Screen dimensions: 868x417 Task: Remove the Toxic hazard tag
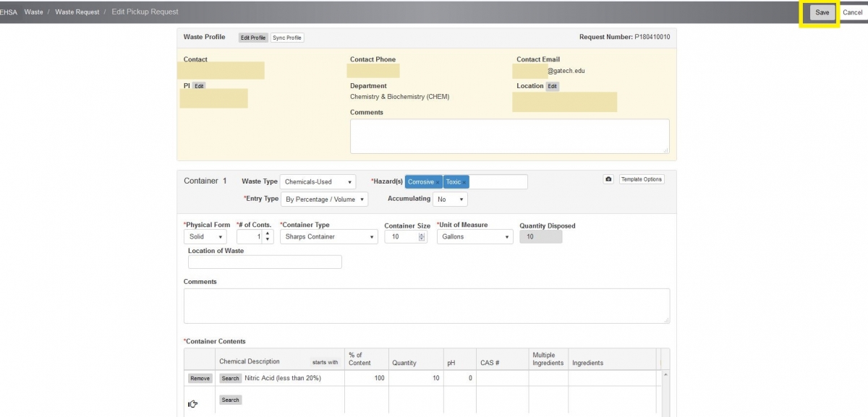pos(465,182)
